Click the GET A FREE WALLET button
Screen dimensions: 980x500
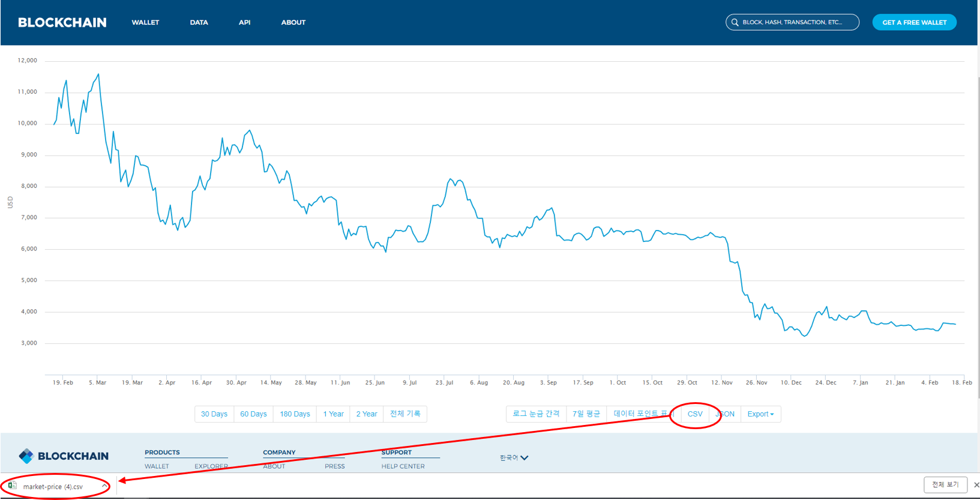(914, 22)
